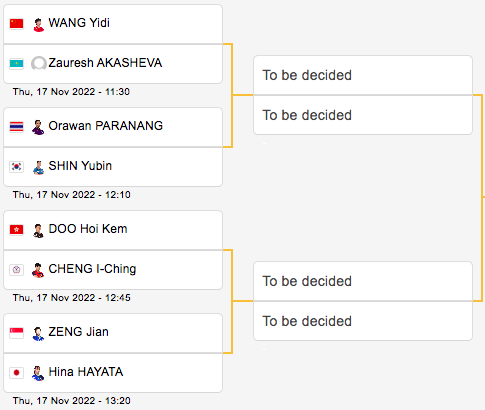Click WANG Yidi's player avatar
This screenshot has height=410, width=485.
point(38,25)
